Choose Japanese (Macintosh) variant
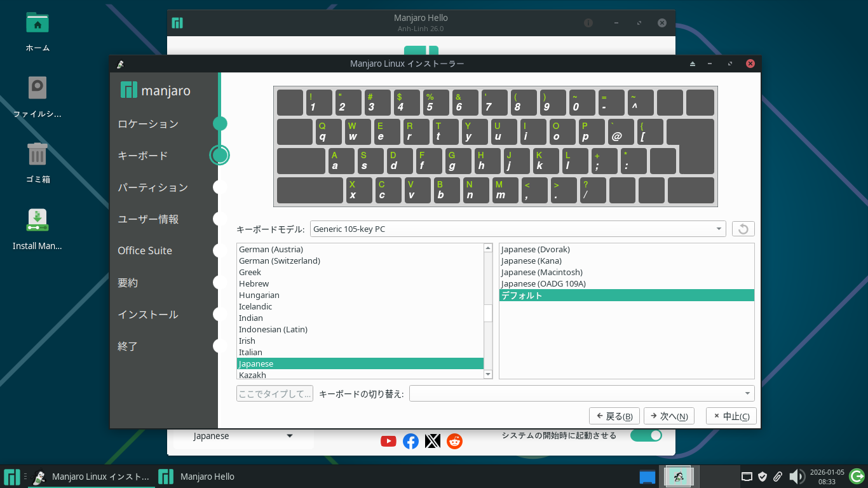This screenshot has width=868, height=488. (x=627, y=272)
